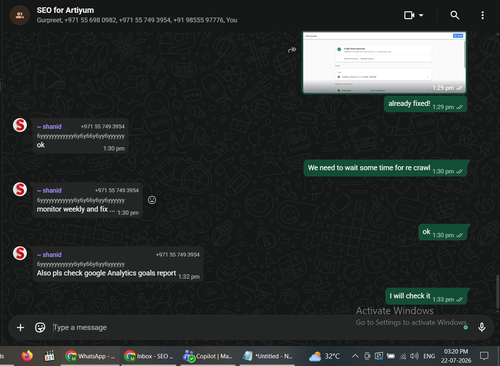
Task: Start a video call with the camera icon
Action: [x=409, y=15]
